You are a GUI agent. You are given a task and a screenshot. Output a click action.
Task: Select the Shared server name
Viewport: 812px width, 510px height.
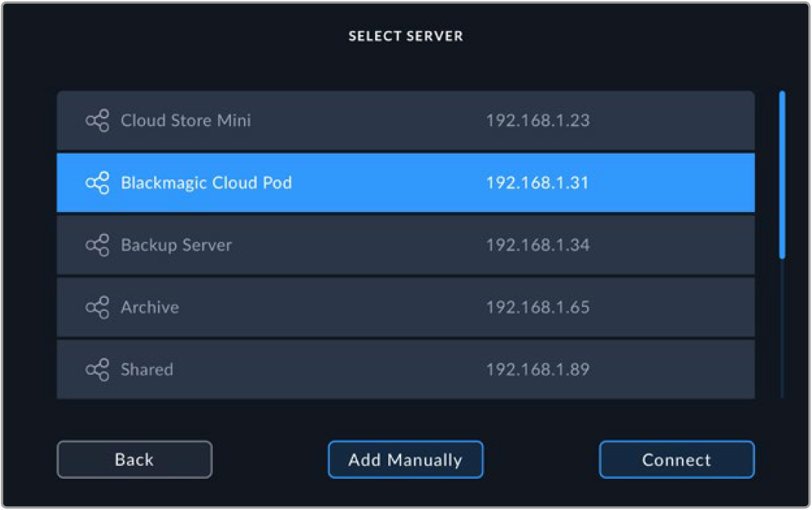pos(147,369)
